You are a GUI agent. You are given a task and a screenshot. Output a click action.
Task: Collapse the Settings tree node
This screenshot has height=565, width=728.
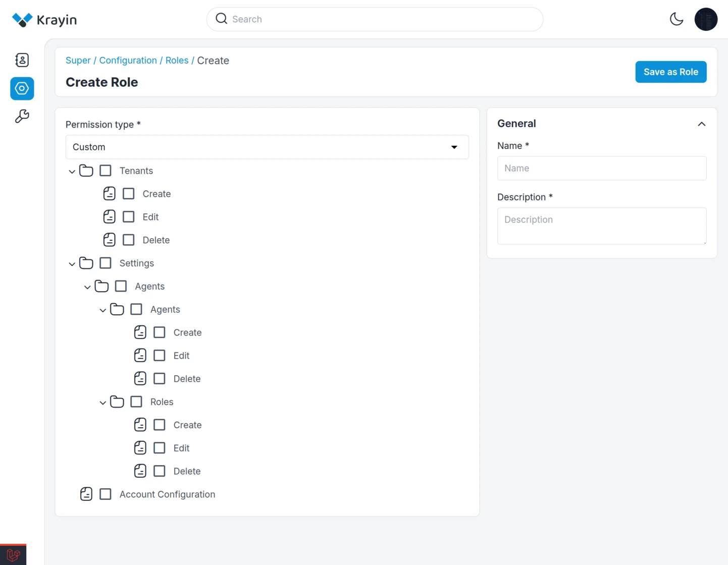point(72,264)
